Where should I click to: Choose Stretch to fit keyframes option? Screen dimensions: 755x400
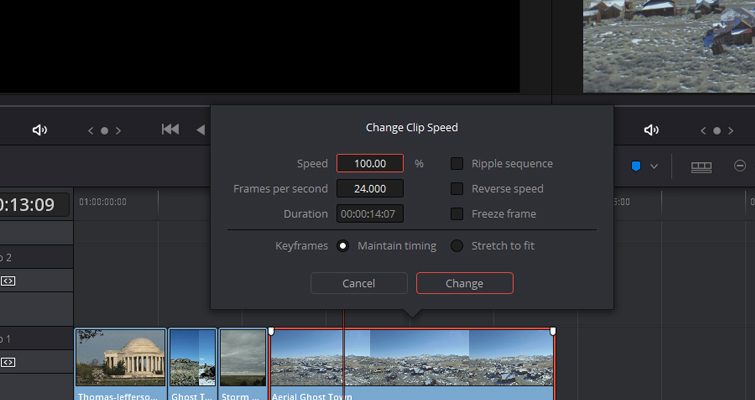point(457,246)
